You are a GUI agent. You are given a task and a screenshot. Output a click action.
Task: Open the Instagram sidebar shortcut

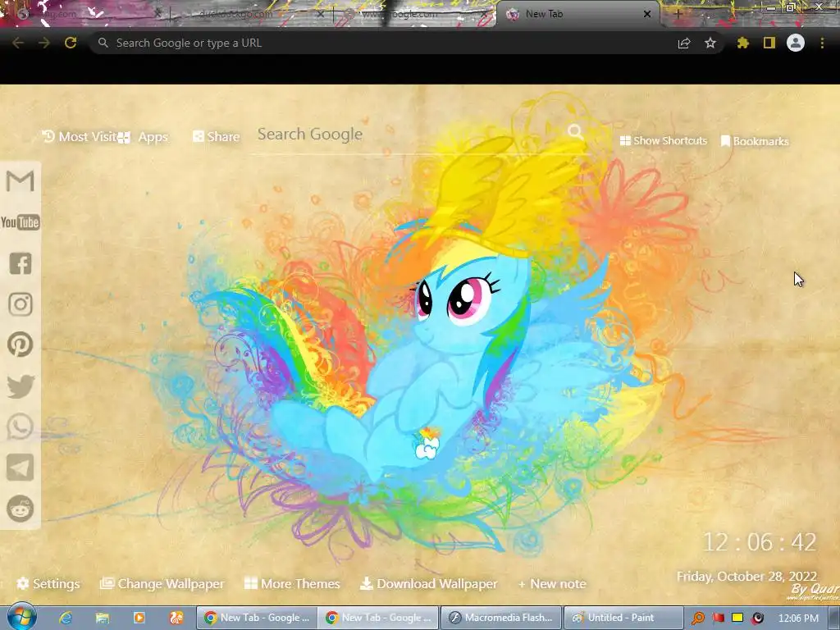coord(21,304)
